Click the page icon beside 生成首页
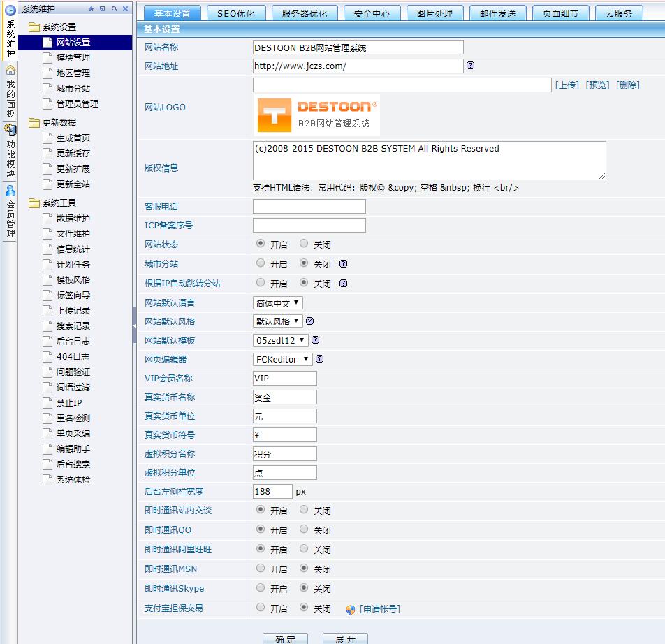Image resolution: width=665 pixels, height=644 pixels. coord(47,138)
